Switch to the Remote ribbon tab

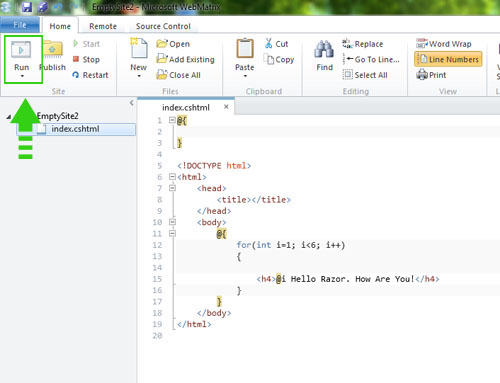pos(103,26)
